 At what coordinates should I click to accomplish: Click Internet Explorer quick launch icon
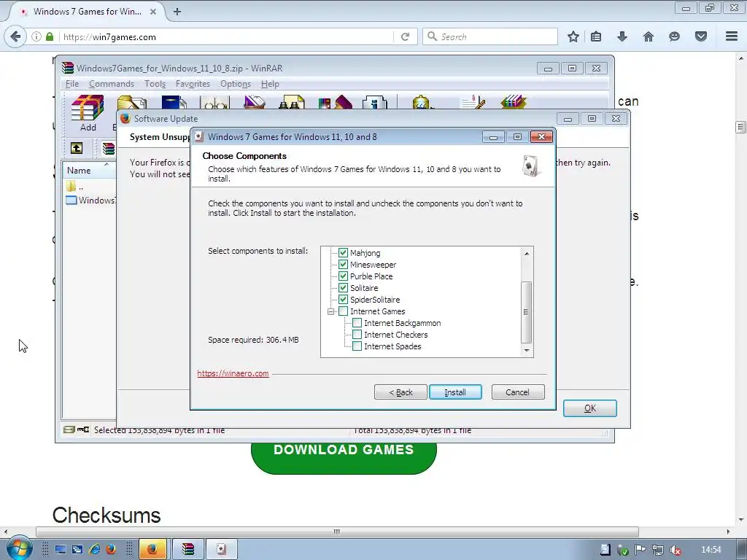click(x=94, y=550)
